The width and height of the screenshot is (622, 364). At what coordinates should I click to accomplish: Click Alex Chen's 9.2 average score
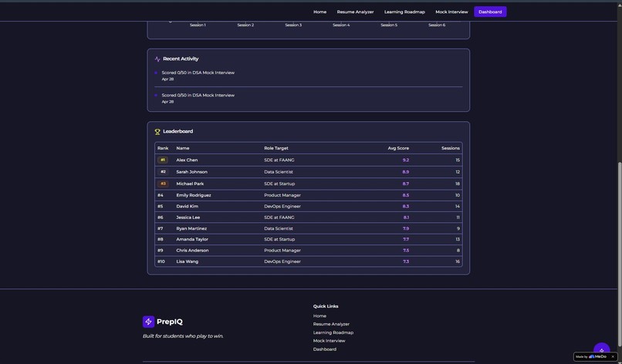coord(405,160)
